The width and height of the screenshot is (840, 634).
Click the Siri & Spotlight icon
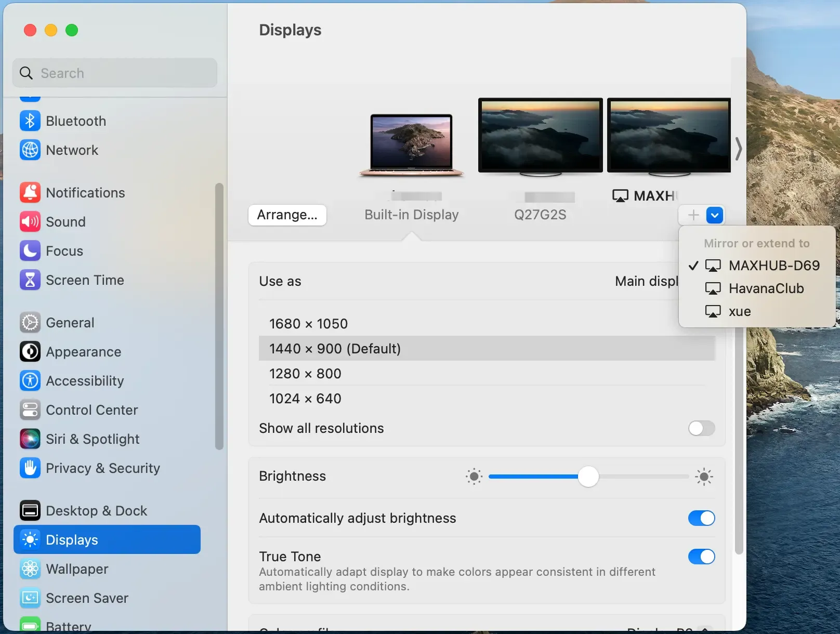30,439
